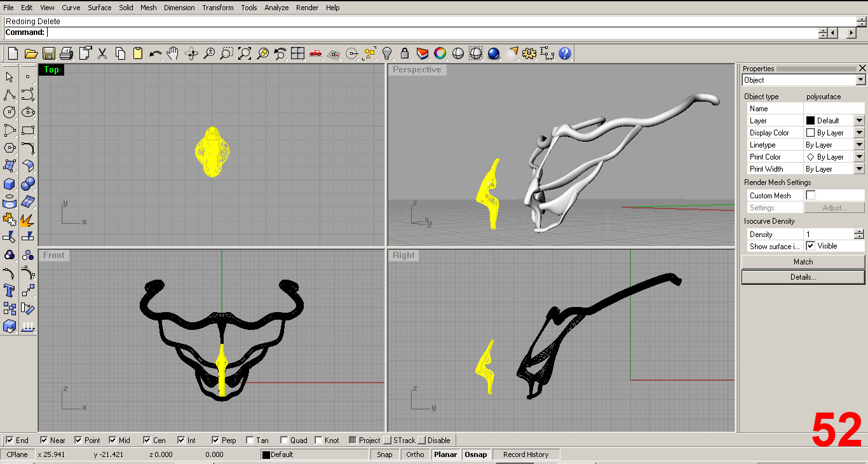Open the Surface menu
The height and width of the screenshot is (464, 868).
point(100,8)
